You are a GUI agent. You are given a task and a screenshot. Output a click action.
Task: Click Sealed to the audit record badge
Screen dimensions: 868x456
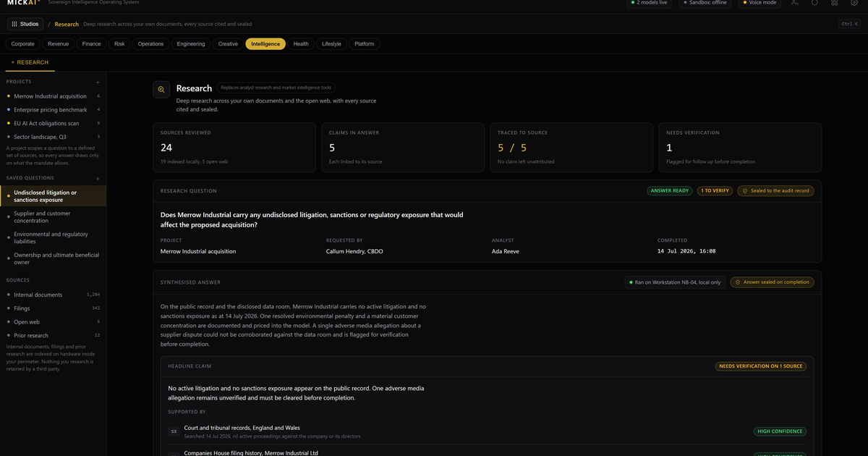(x=775, y=191)
